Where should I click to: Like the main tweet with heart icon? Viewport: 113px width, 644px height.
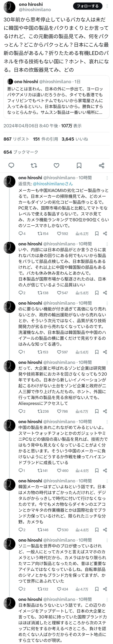(x=56, y=166)
